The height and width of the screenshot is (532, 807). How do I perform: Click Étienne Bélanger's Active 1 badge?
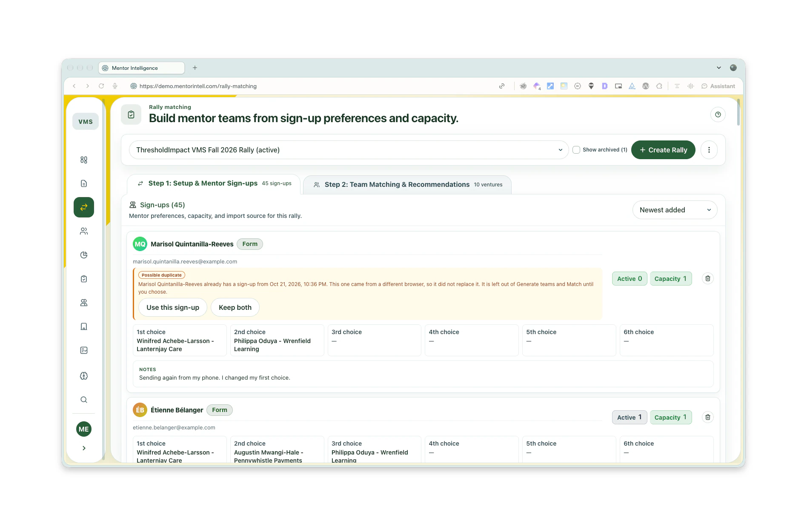pos(630,417)
